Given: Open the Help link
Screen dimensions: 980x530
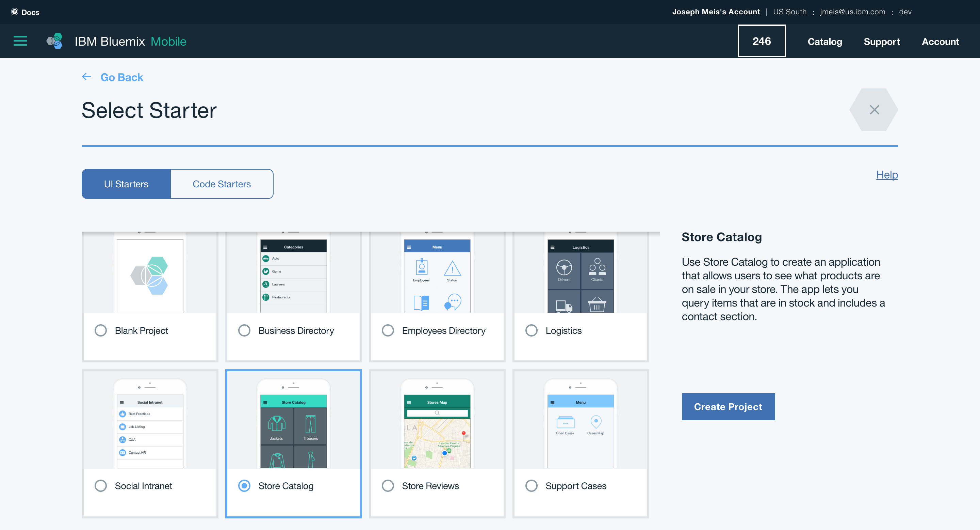Looking at the screenshot, I should click(x=887, y=175).
